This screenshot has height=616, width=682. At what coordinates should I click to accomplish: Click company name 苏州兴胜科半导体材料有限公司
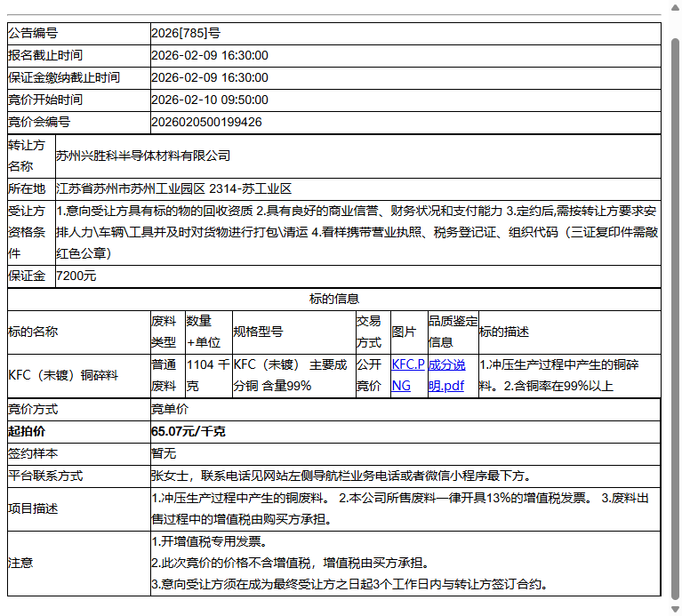click(142, 156)
